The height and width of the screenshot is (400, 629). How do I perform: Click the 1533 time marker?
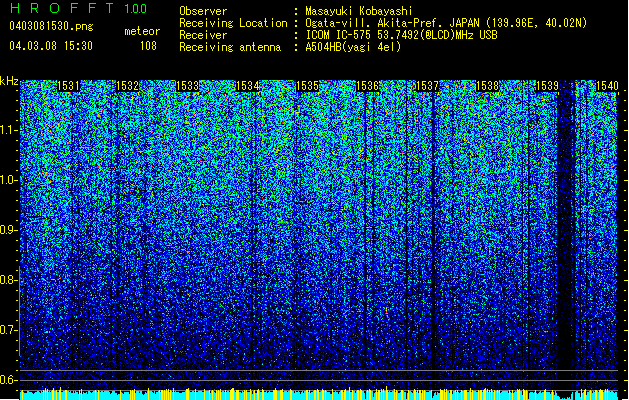pos(187,86)
